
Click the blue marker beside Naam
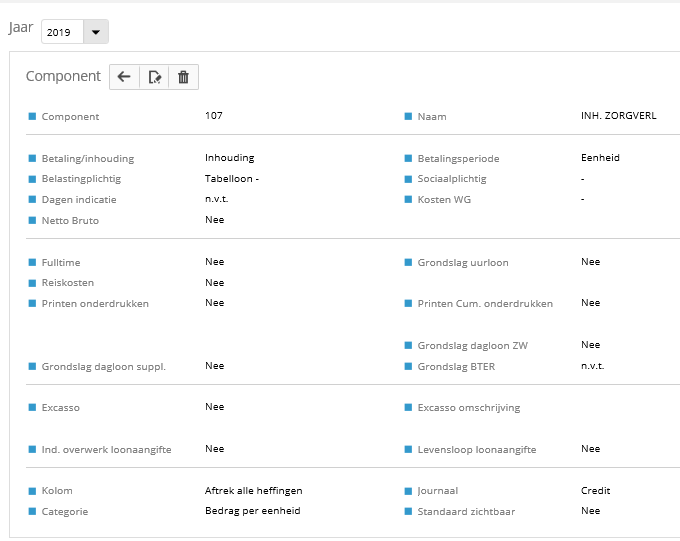point(408,116)
